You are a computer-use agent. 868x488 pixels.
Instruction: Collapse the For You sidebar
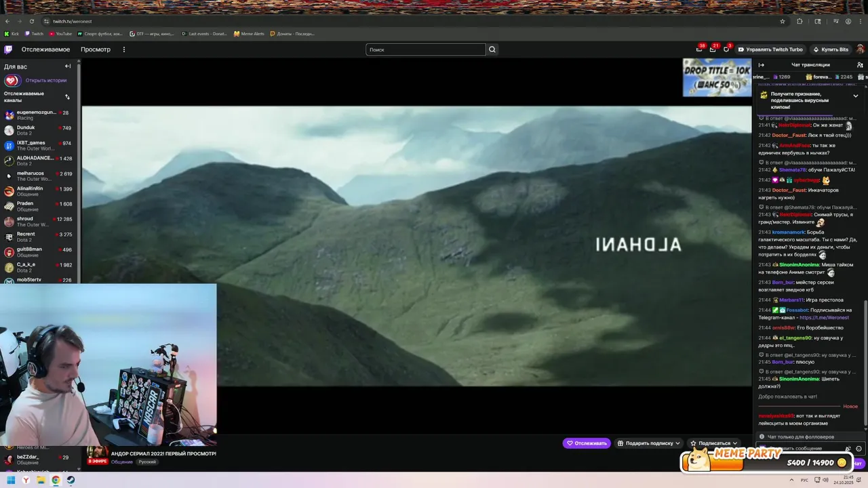pos(68,66)
